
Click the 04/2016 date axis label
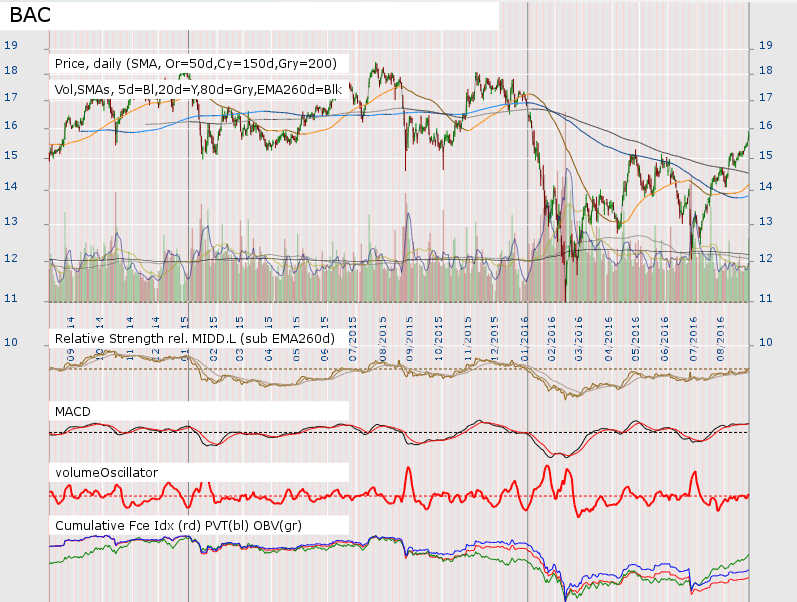tap(608, 339)
